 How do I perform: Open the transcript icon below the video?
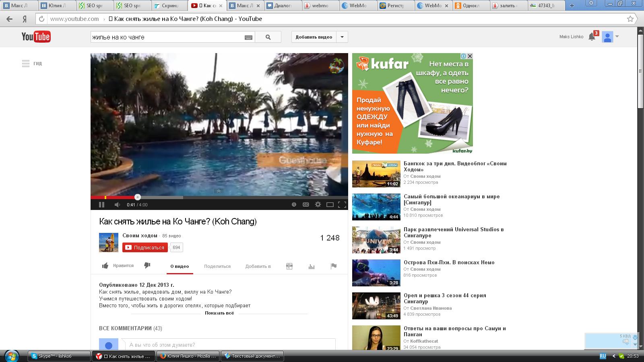click(289, 266)
